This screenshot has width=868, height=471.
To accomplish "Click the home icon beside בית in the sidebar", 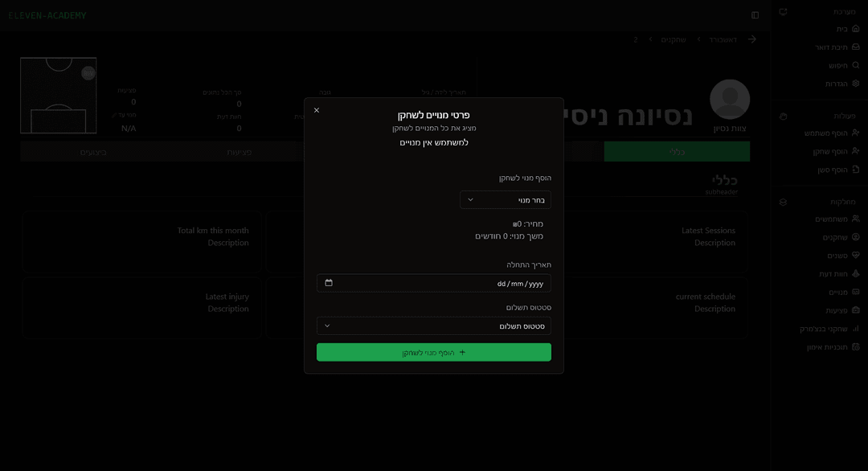I will [856, 29].
